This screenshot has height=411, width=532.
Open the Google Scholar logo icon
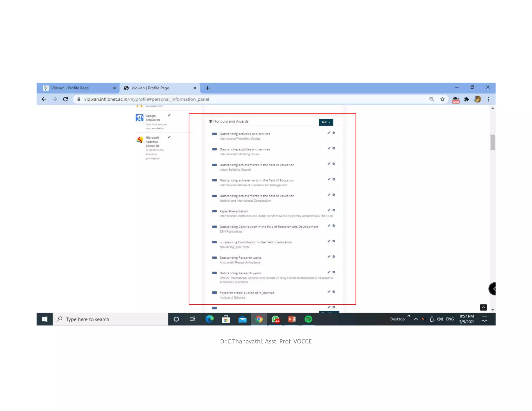pos(139,118)
